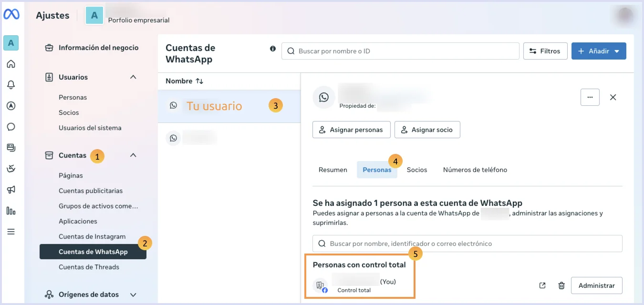
Task: Open Usuarios del sistema
Action: coord(90,128)
